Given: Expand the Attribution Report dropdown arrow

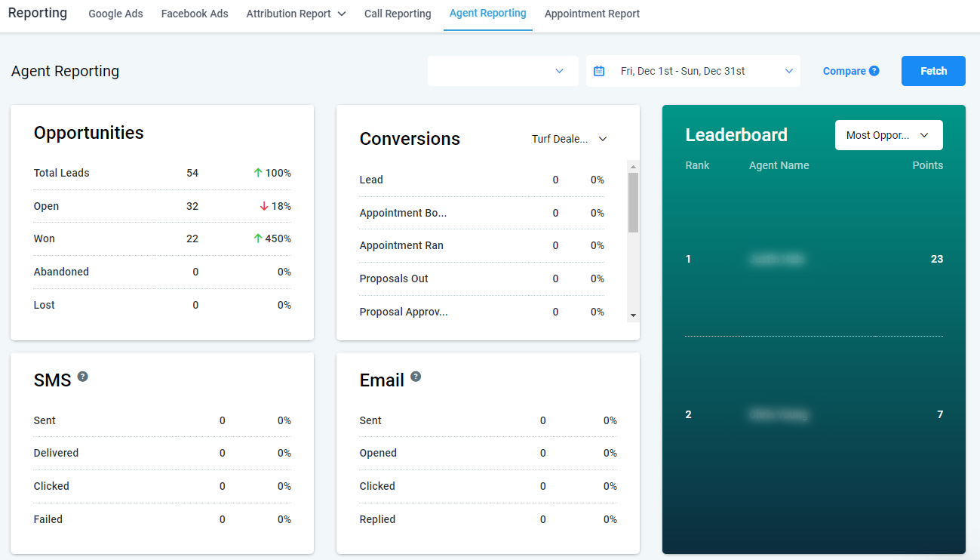Looking at the screenshot, I should pos(342,14).
